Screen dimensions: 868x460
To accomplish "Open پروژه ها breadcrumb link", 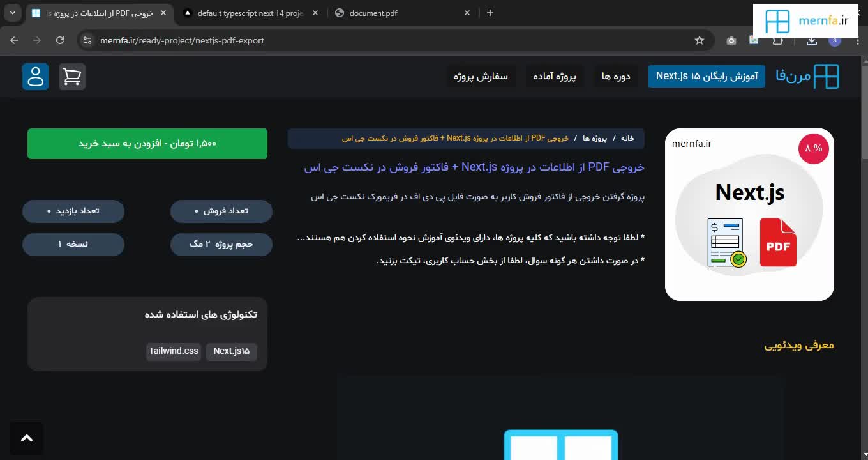I will pyautogui.click(x=595, y=138).
